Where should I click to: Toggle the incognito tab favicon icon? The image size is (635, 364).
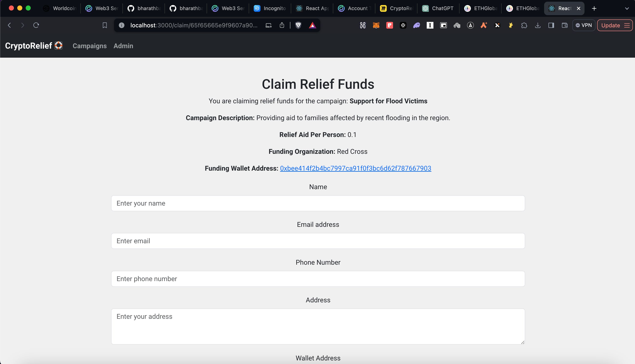tap(257, 8)
